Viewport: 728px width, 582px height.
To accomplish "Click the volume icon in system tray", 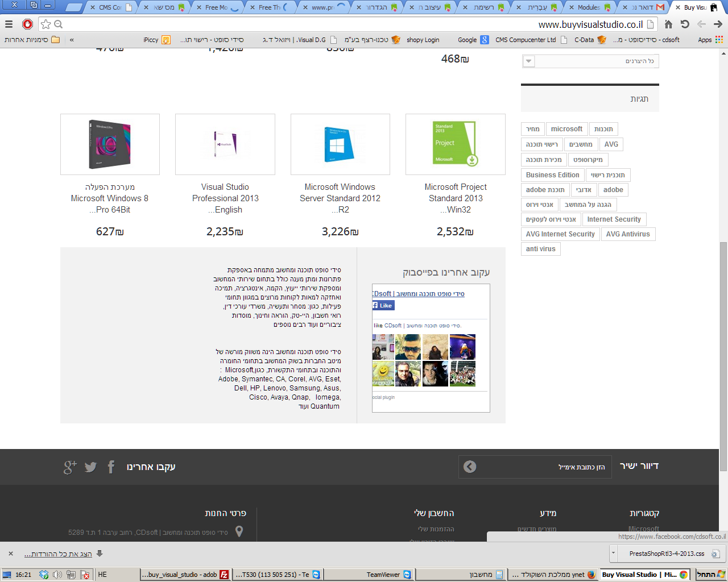I will pos(57,575).
